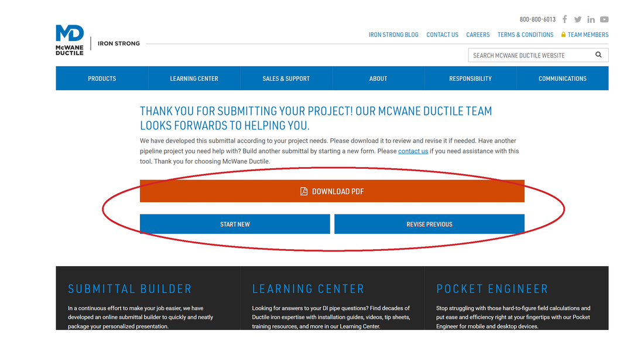The width and height of the screenshot is (644, 337).
Task: Click the phone number 800-800-6013
Action: point(537,19)
